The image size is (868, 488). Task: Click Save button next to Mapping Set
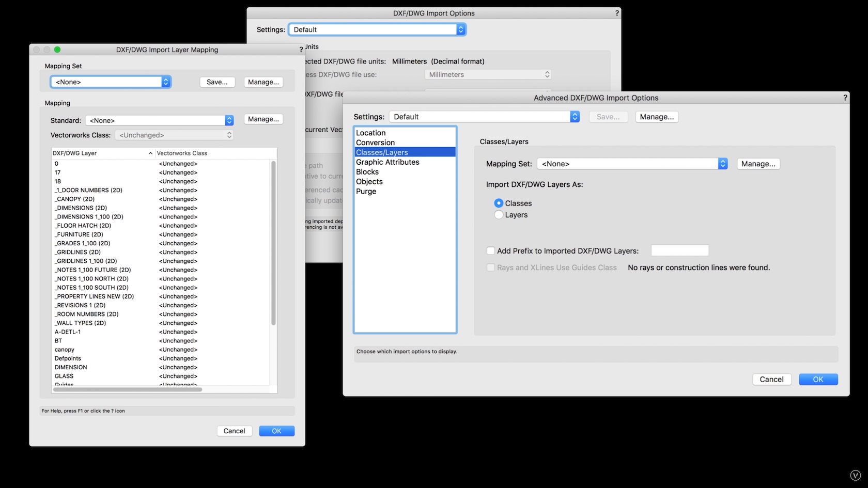217,82
